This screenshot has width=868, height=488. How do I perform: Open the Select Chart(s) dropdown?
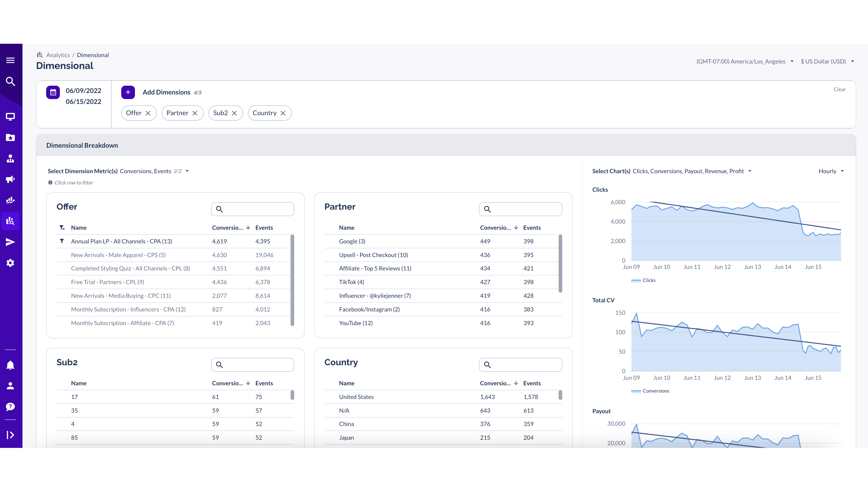pos(749,171)
